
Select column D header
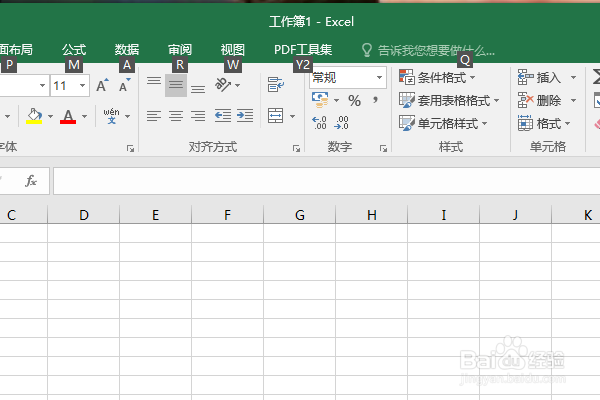tap(84, 215)
